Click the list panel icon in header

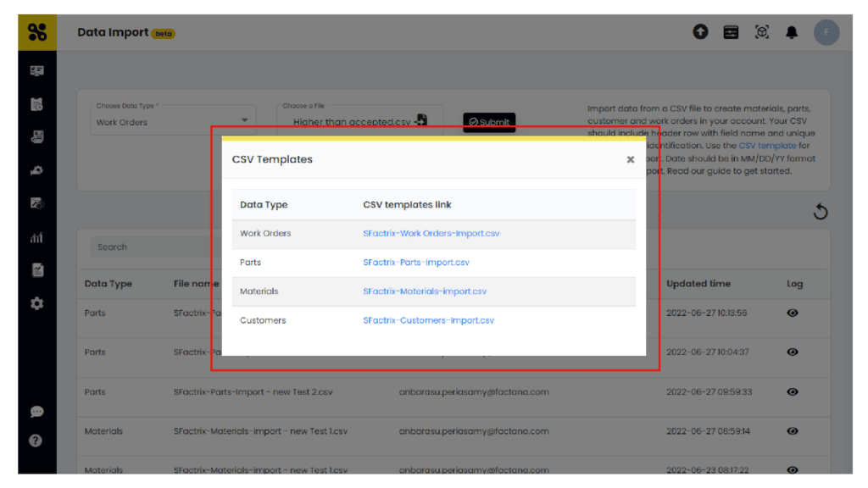pyautogui.click(x=731, y=32)
